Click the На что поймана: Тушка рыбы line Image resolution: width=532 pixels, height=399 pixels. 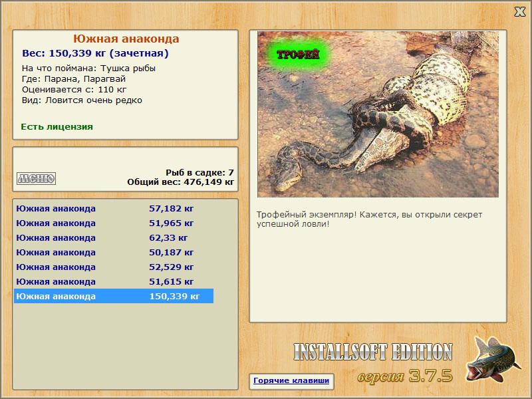click(x=89, y=68)
